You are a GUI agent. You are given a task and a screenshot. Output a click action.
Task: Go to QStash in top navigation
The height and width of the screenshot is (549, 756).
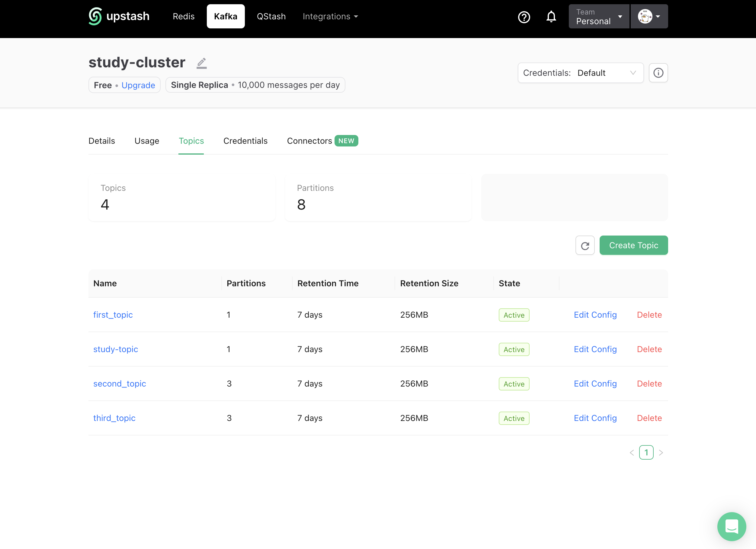(x=271, y=16)
